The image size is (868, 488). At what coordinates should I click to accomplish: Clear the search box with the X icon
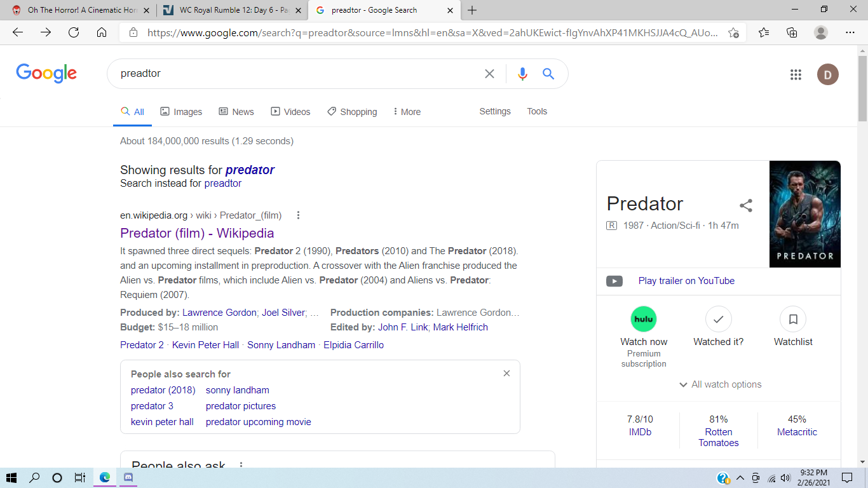[489, 74]
